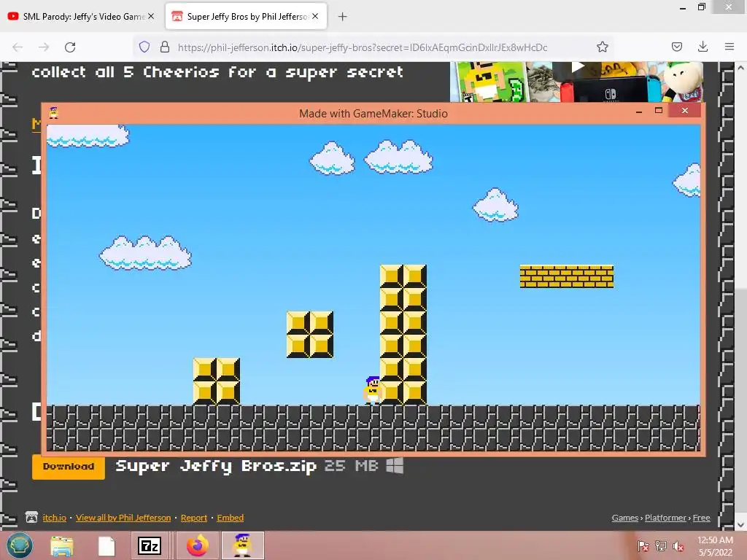Click the itch.io logo icon in footer
Image resolution: width=747 pixels, height=560 pixels.
coord(31,517)
